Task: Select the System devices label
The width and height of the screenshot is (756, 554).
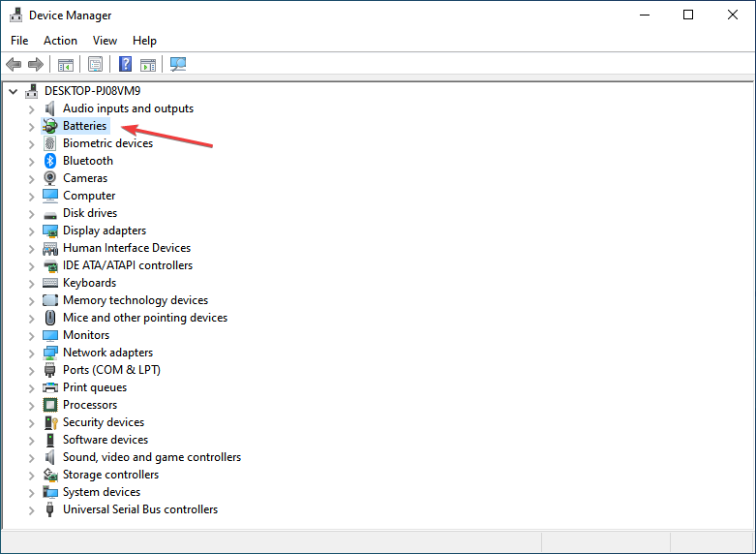Action: (x=102, y=492)
